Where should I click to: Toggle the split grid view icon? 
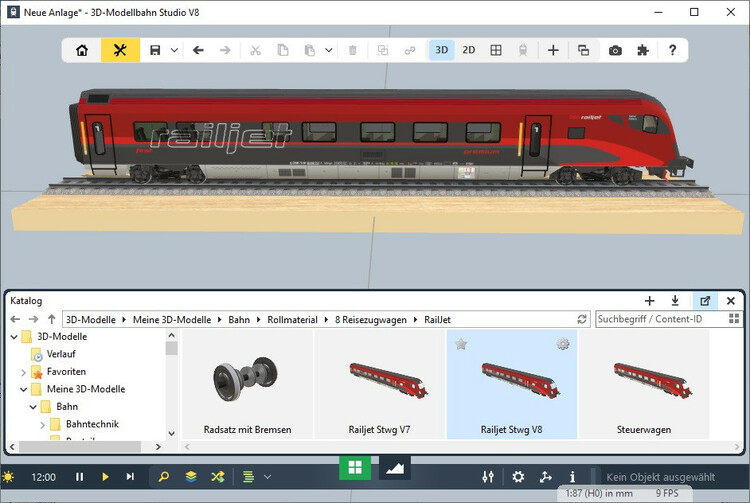click(x=496, y=50)
